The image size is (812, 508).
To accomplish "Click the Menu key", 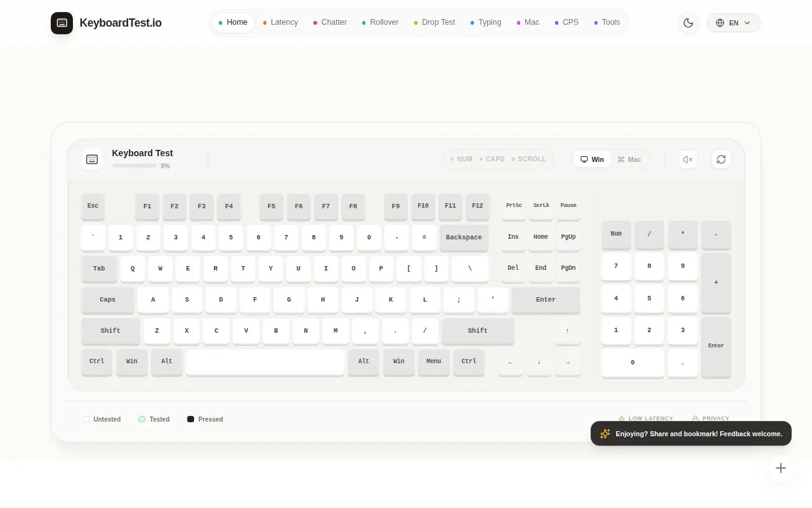I will click(434, 362).
